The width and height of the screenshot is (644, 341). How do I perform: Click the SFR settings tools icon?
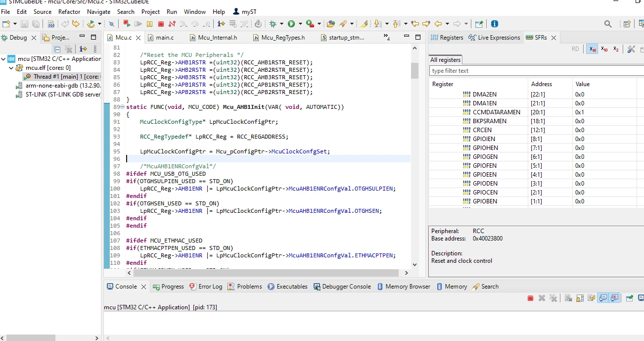pos(631,49)
